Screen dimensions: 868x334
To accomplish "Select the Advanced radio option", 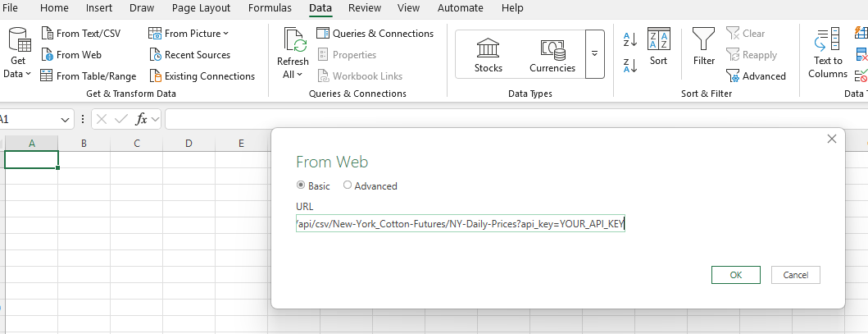I will (347, 185).
